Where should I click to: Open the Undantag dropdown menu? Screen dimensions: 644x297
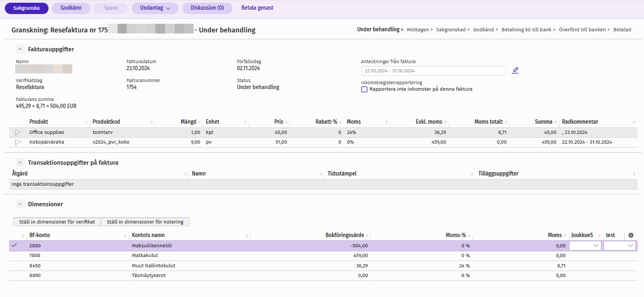[155, 8]
